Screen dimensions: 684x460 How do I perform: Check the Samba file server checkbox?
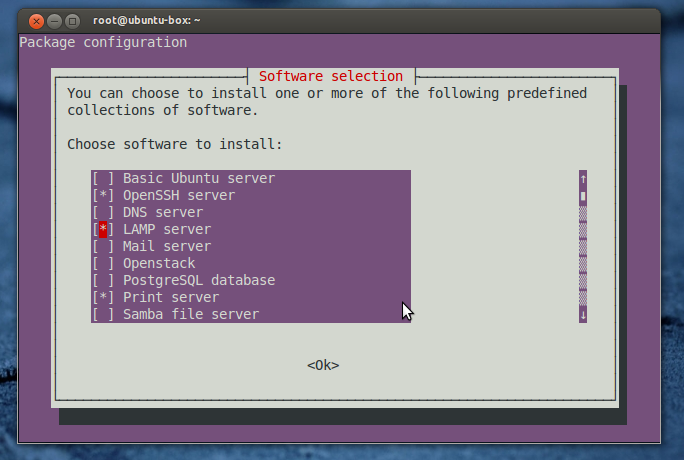tap(103, 314)
